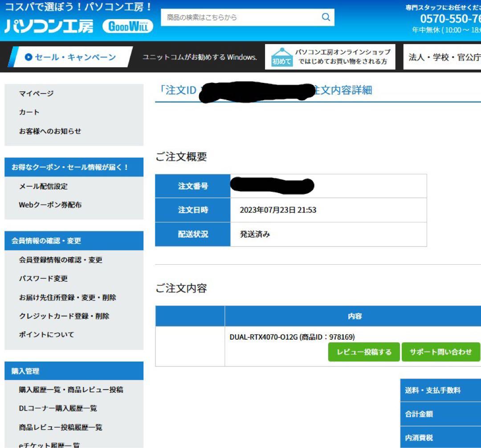The height and width of the screenshot is (448, 481).
Task: Click サポート問い合わせ button
Action: 441,352
